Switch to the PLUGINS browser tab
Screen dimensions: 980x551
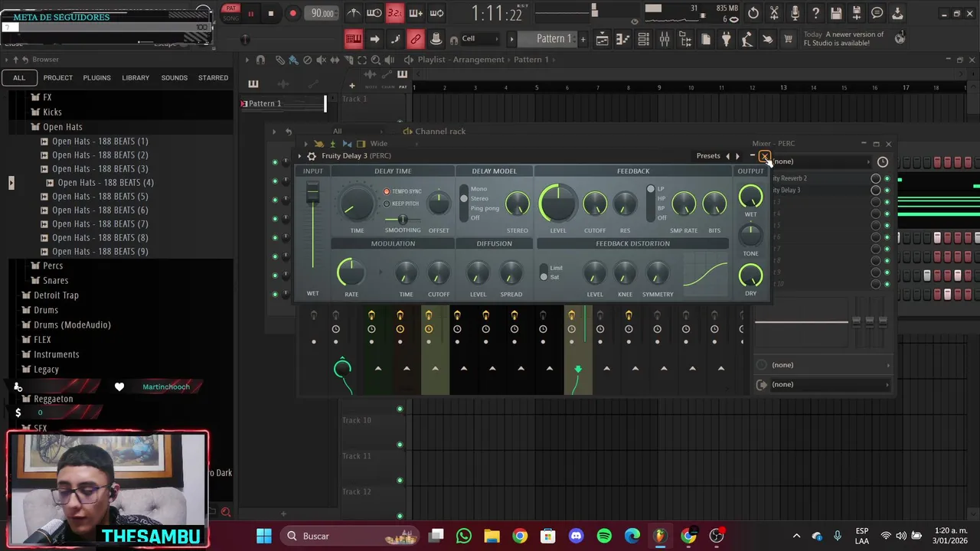pos(96,78)
